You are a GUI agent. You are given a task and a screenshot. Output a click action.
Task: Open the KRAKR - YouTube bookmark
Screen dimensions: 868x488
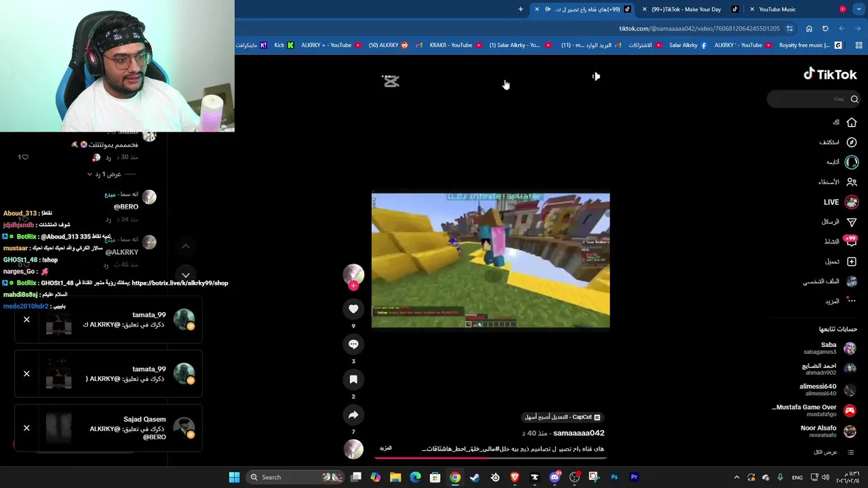[x=456, y=45]
